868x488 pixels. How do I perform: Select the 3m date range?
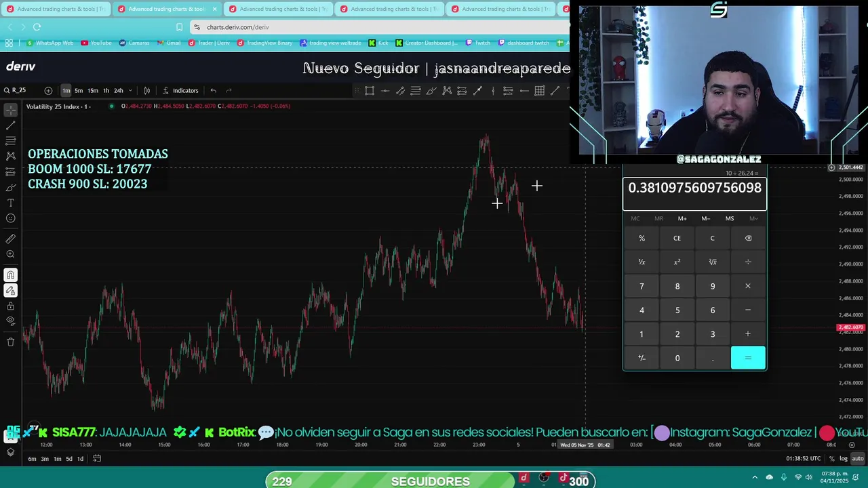point(45,459)
